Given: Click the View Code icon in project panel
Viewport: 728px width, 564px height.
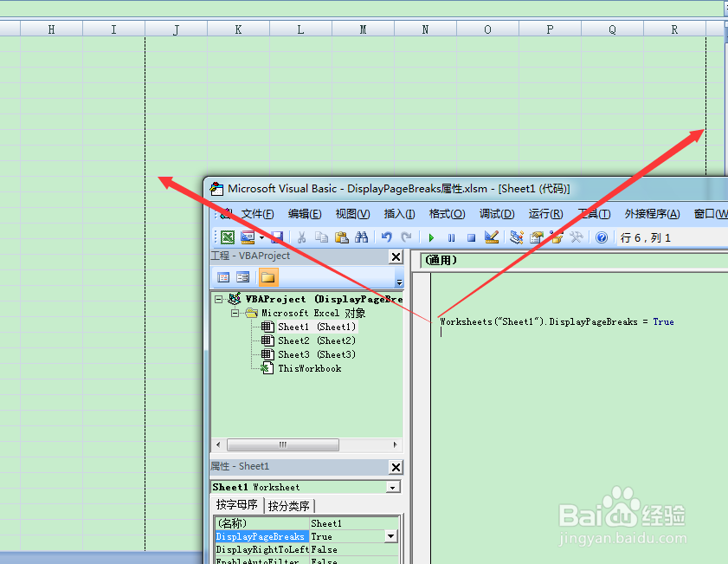Looking at the screenshot, I should [223, 277].
